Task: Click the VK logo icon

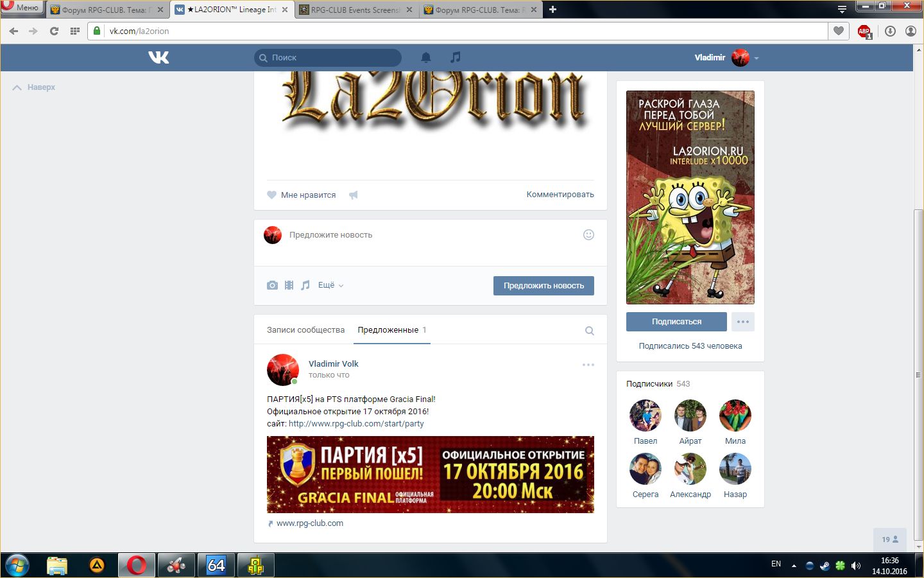Action: [158, 57]
